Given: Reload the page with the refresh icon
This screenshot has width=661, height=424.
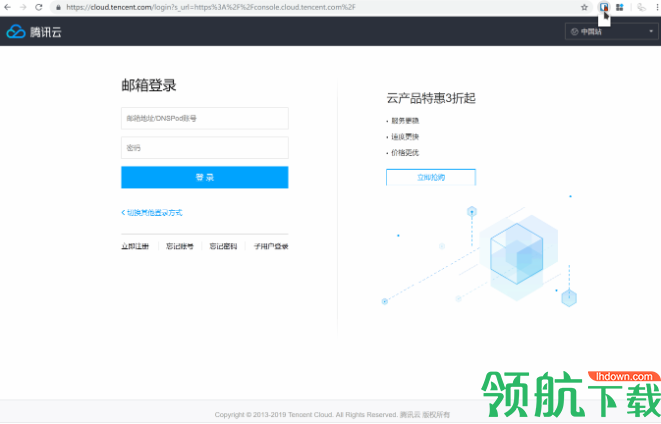Looking at the screenshot, I should pyautogui.click(x=38, y=7).
